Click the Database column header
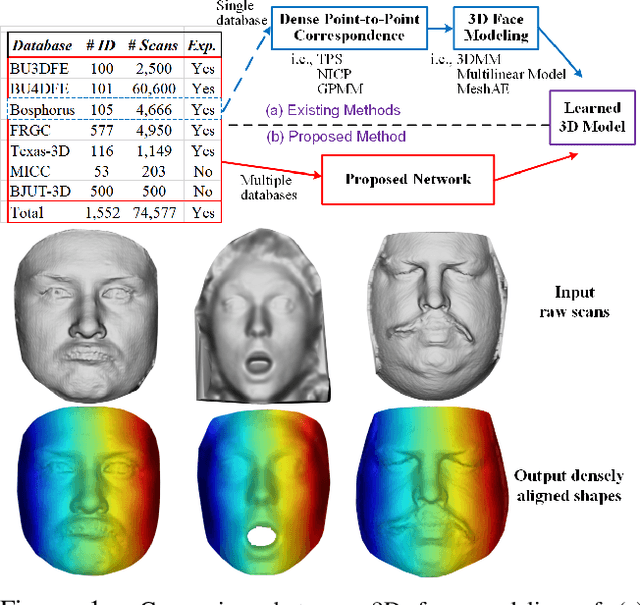640x605 pixels. [x=42, y=45]
